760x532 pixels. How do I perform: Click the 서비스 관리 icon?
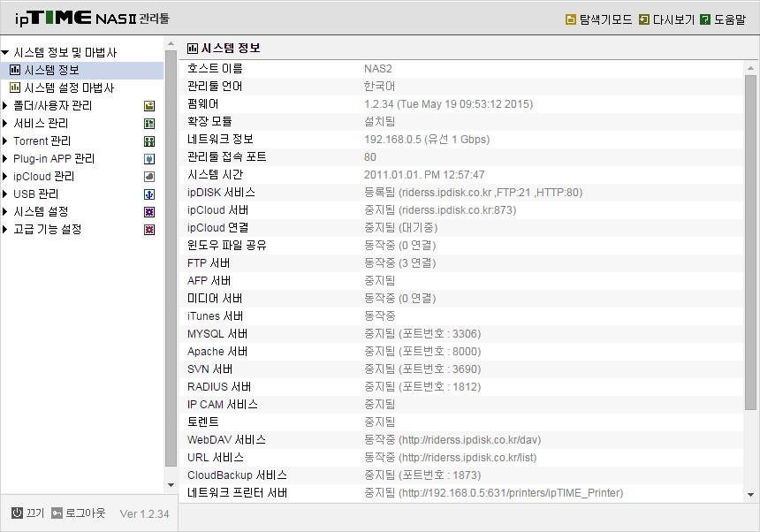(149, 124)
